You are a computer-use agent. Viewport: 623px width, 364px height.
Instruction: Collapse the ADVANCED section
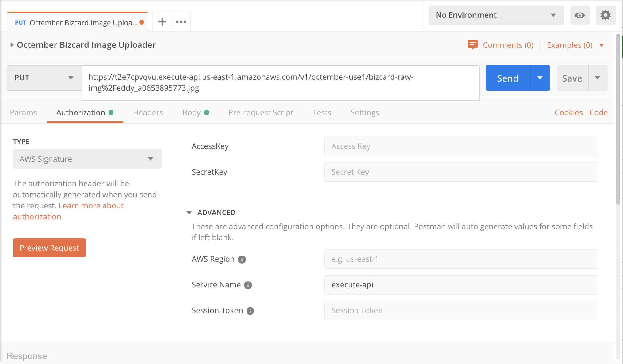pos(189,213)
